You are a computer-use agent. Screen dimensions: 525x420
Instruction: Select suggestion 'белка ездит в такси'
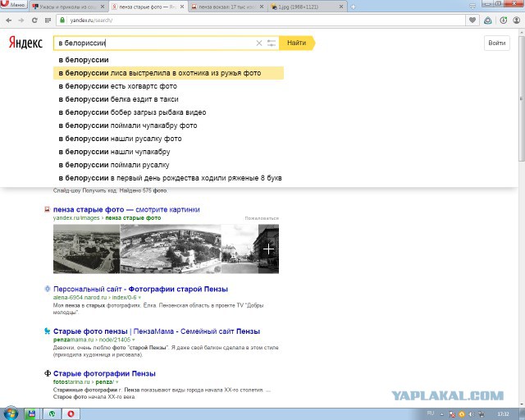tap(168, 99)
